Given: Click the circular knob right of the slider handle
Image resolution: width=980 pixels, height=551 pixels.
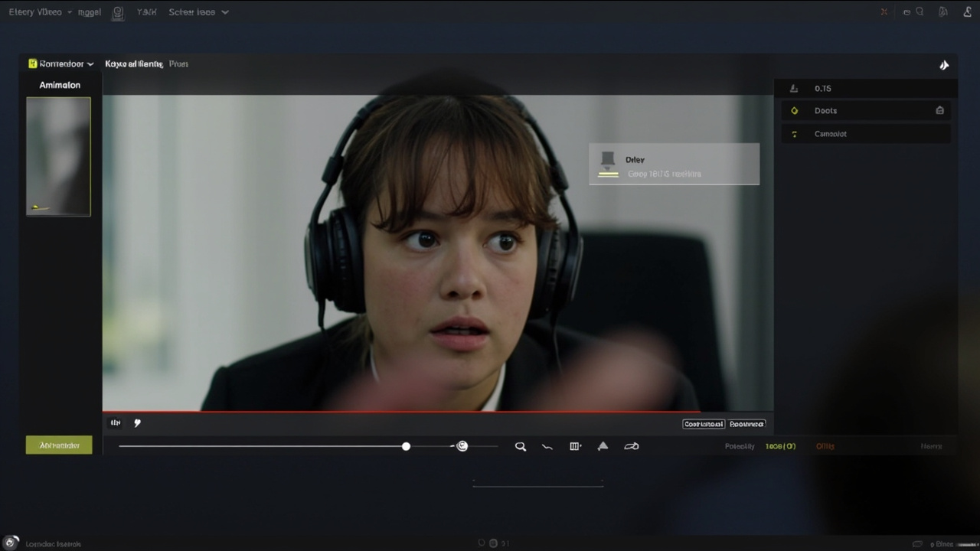Looking at the screenshot, I should tap(462, 446).
